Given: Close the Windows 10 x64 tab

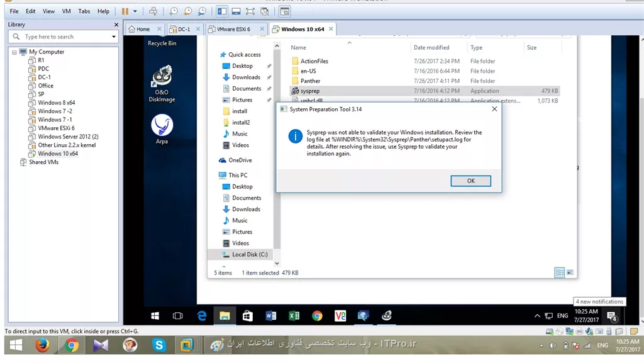Looking at the screenshot, I should click(331, 29).
